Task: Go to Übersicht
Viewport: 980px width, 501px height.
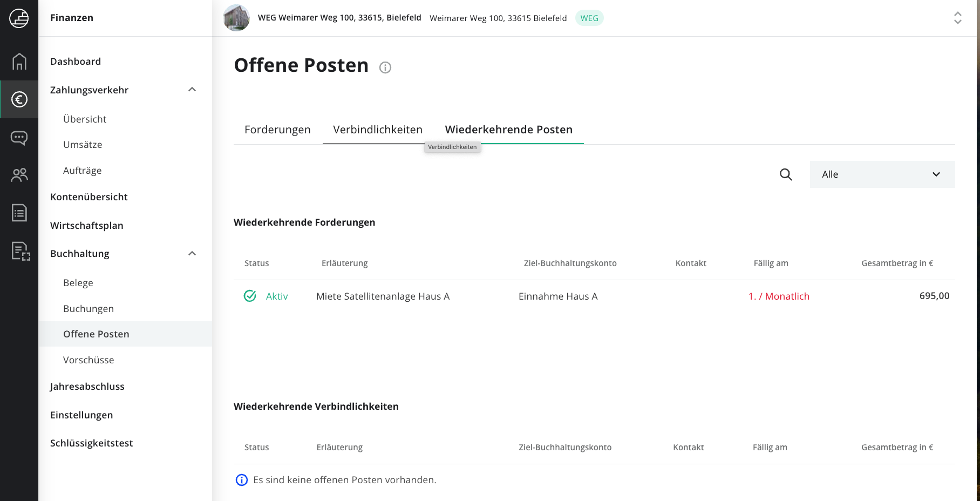Action: coord(85,119)
